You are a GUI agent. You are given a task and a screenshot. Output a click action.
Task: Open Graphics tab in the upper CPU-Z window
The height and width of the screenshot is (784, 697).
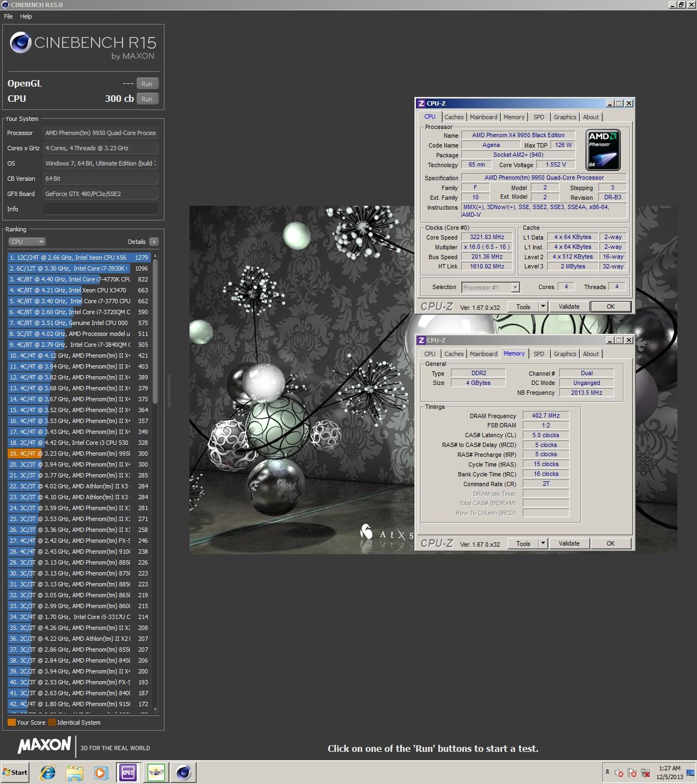coord(565,117)
